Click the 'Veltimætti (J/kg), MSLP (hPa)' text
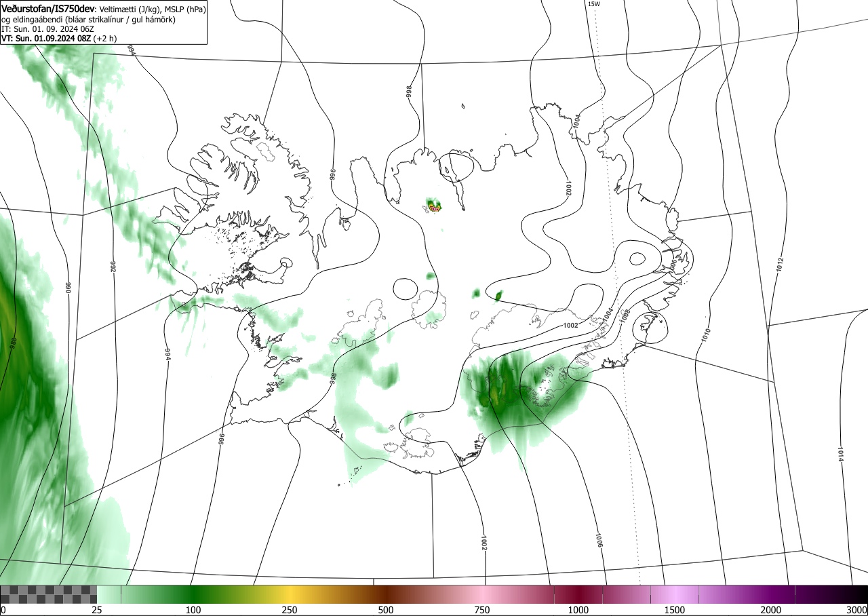868x616 pixels. tap(152, 9)
